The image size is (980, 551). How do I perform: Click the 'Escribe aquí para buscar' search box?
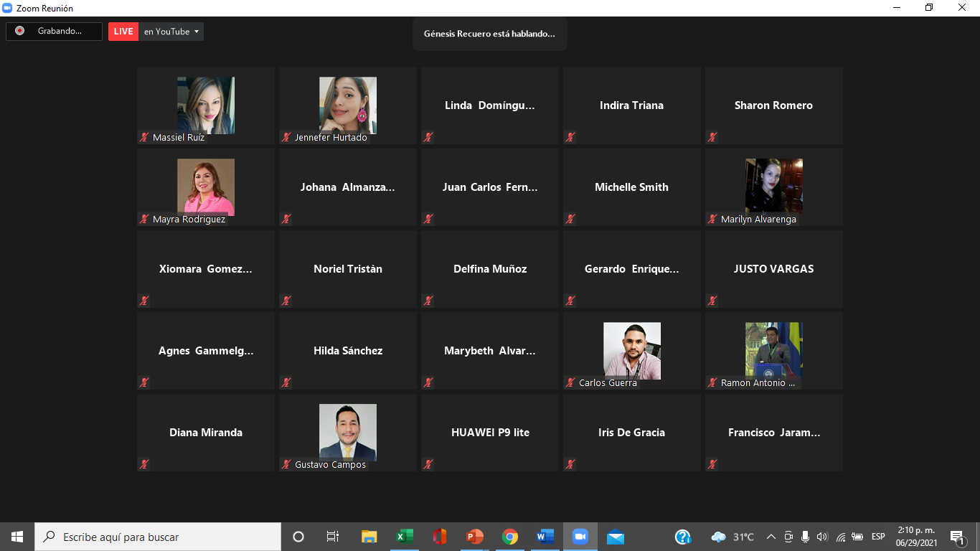pos(158,537)
